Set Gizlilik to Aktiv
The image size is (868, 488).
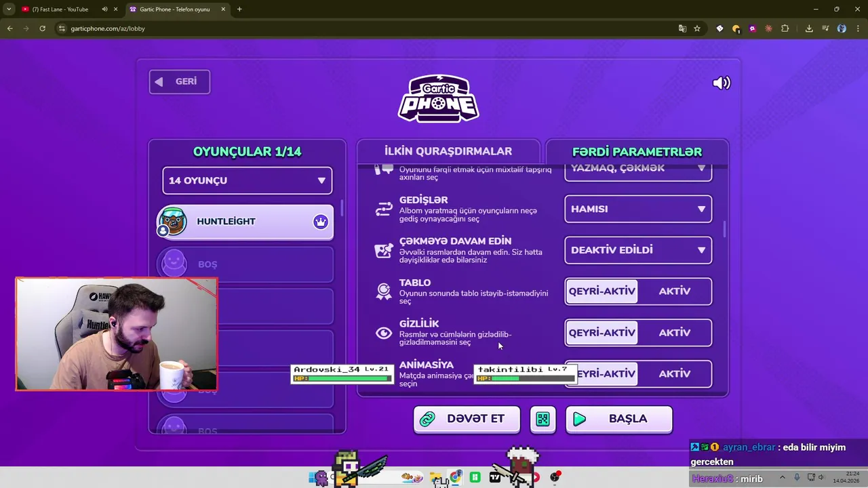coord(675,333)
